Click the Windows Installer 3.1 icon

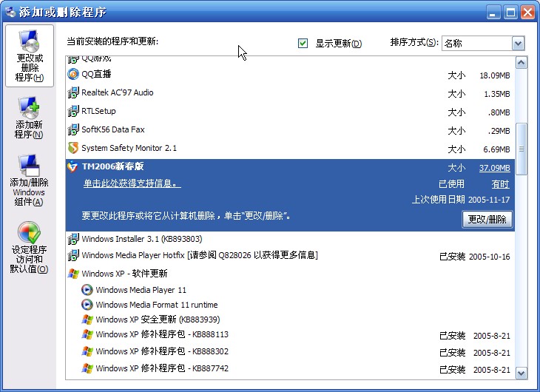[73, 239]
